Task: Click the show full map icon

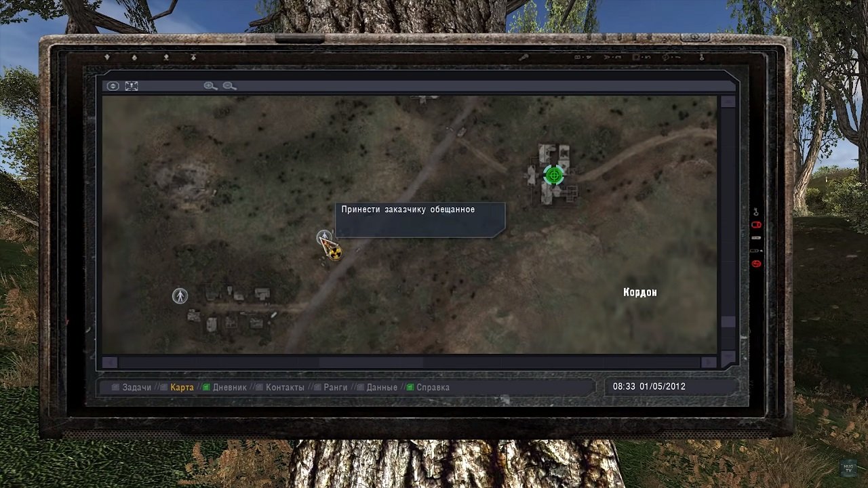Action: coord(132,86)
